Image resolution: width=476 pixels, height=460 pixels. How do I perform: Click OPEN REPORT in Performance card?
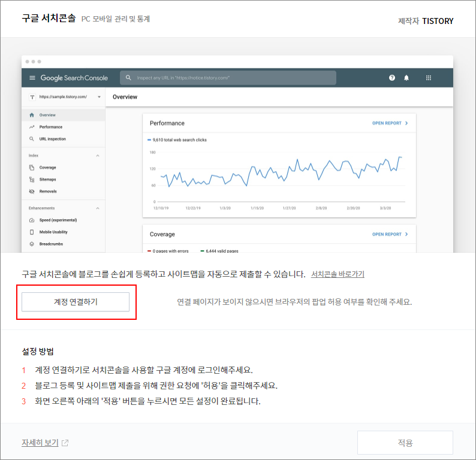coord(390,123)
